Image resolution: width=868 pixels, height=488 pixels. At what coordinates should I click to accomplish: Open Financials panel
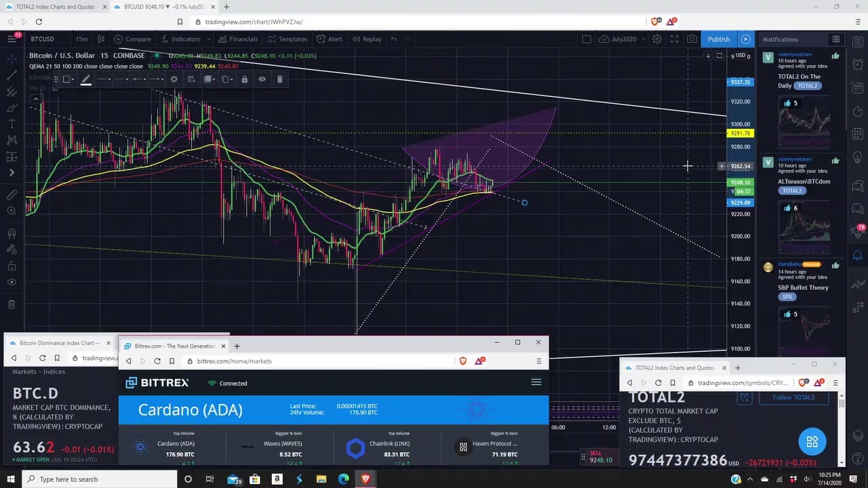click(238, 39)
